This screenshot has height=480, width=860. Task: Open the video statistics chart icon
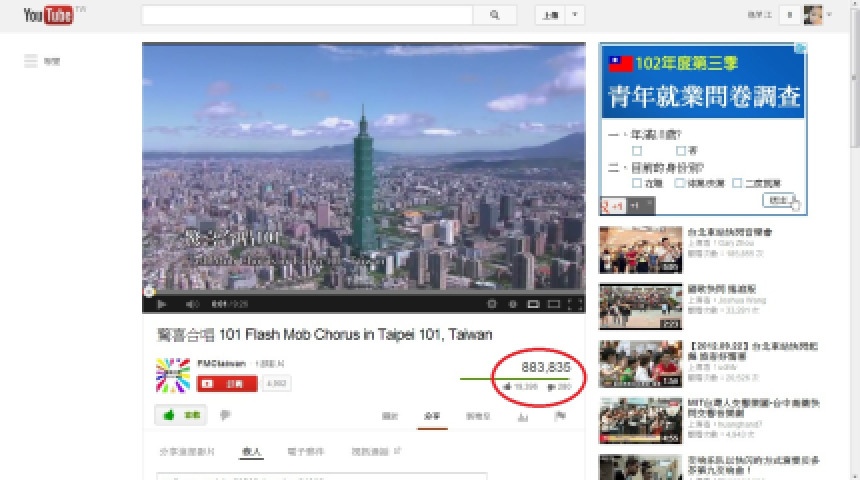(x=522, y=416)
